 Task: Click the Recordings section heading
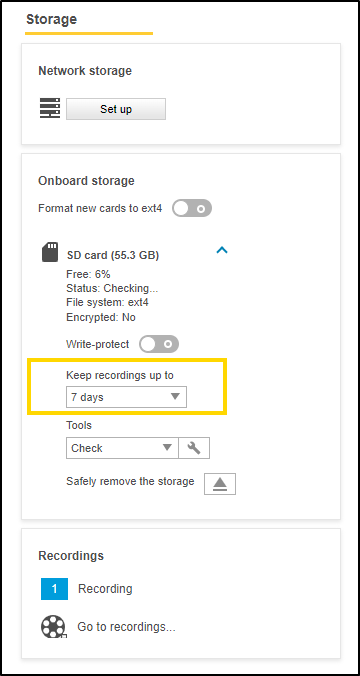[x=71, y=556]
